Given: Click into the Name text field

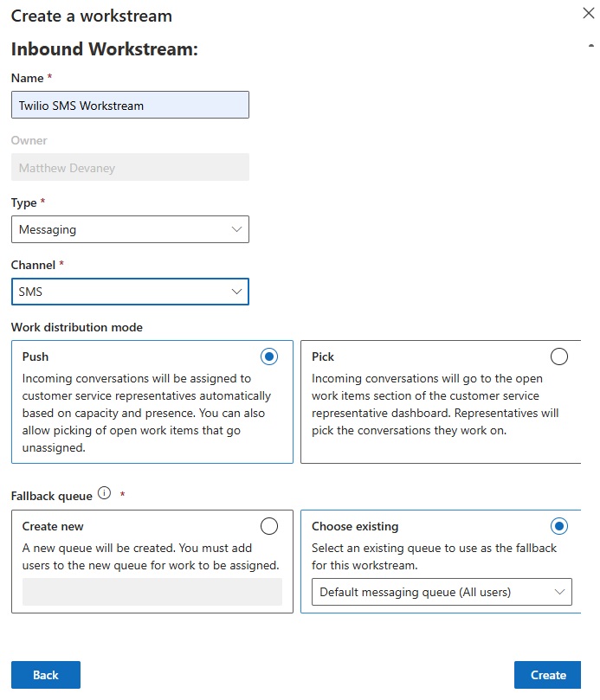Looking at the screenshot, I should point(130,105).
